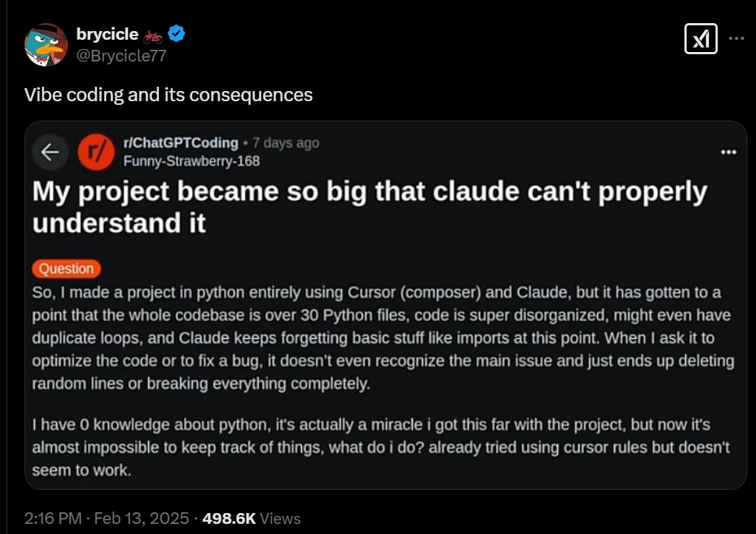Open the Reddit post's three-dot options
This screenshot has height=534, width=756.
[x=728, y=152]
